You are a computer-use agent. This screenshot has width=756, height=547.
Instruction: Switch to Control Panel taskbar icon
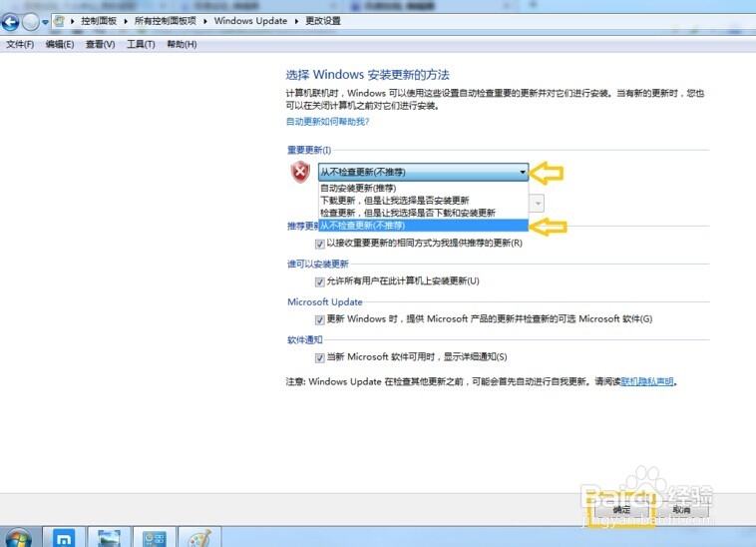pos(155,537)
